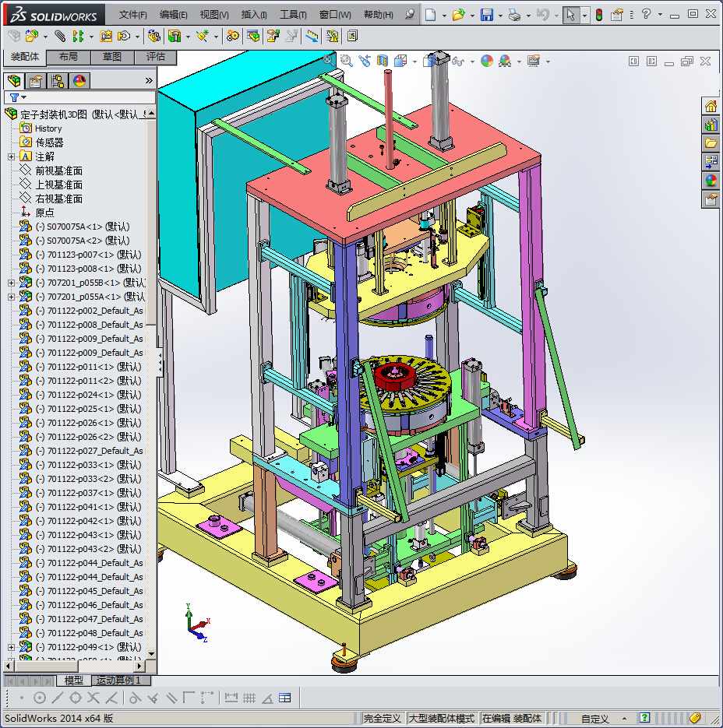
Task: Open SolidWorks Resources in the task pane
Action: coord(711,107)
